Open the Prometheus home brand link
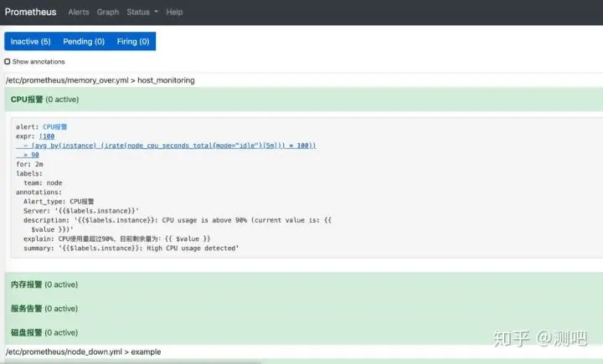Image resolution: width=603 pixels, height=364 pixels. (30, 12)
